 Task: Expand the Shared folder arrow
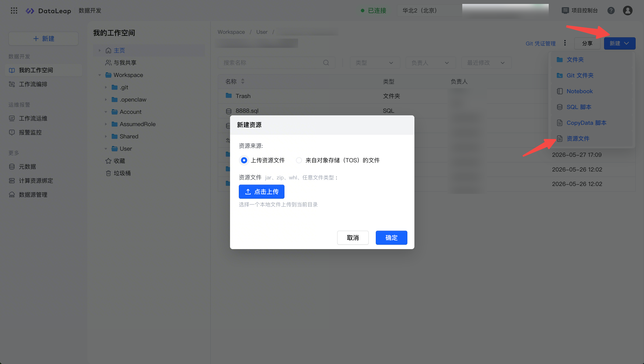pyautogui.click(x=106, y=136)
